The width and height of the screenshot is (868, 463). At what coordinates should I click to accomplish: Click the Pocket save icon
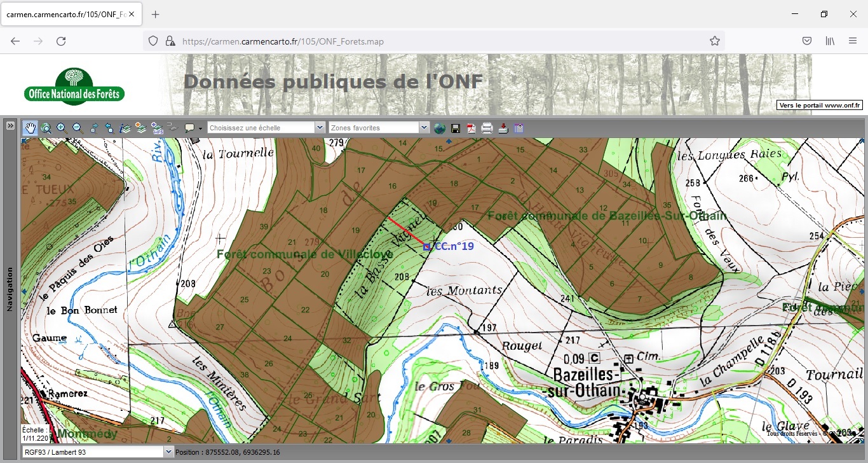806,41
